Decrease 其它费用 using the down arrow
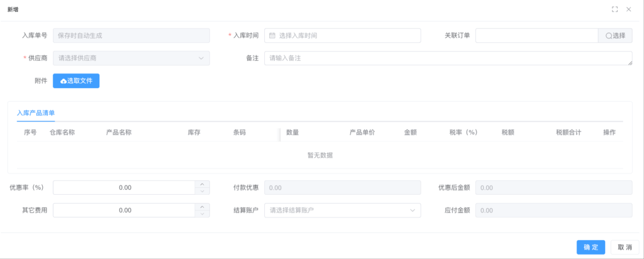 pos(202,214)
